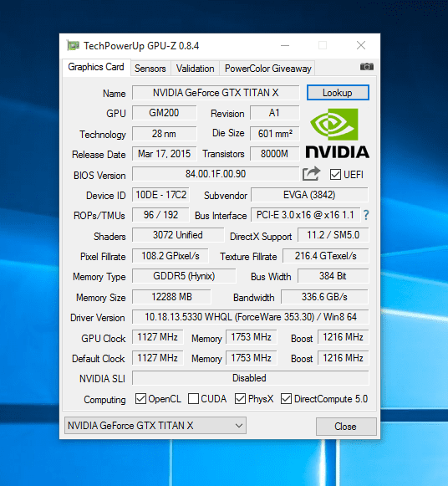The height and width of the screenshot is (486, 448).
Task: Click the Close button
Action: tap(346, 427)
